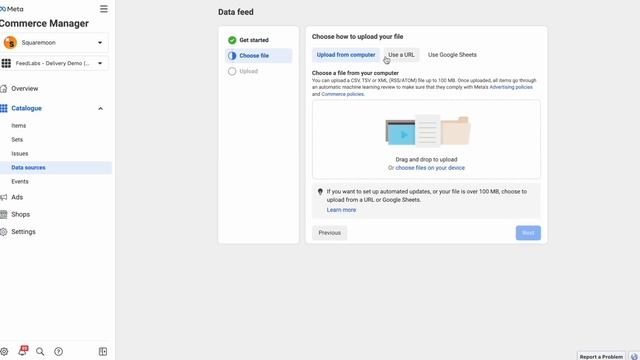Click the Ads megaphone icon
Screen dimensions: 640x360
(4, 197)
